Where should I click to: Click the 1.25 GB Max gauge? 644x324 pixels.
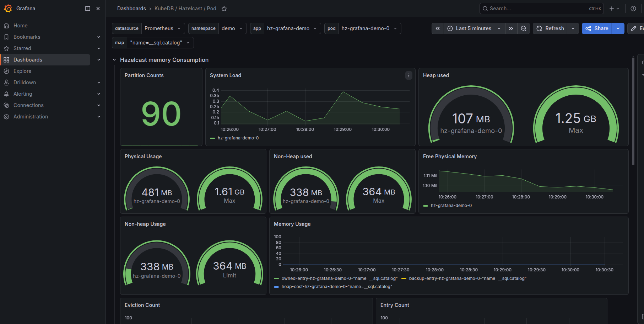click(576, 115)
